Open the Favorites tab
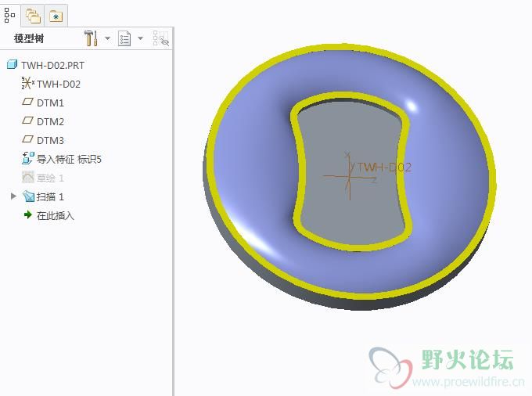Screen dimensions: 532x396 point(56,16)
